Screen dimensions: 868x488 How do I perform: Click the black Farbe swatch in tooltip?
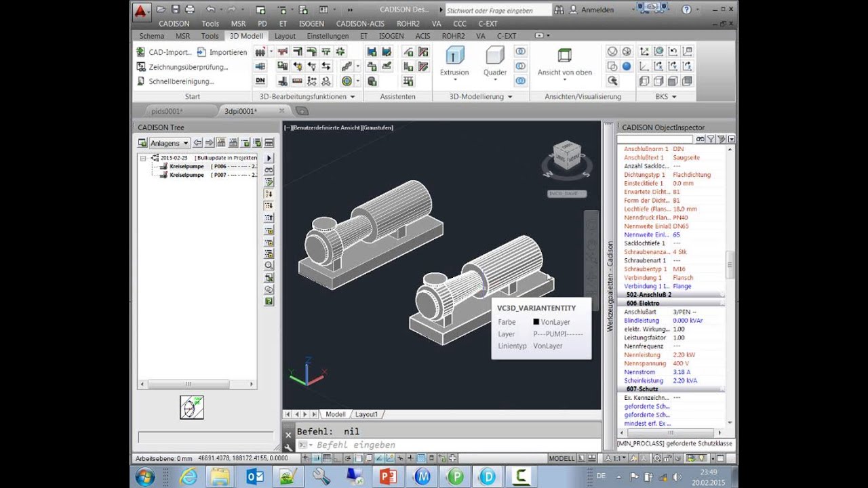536,323
